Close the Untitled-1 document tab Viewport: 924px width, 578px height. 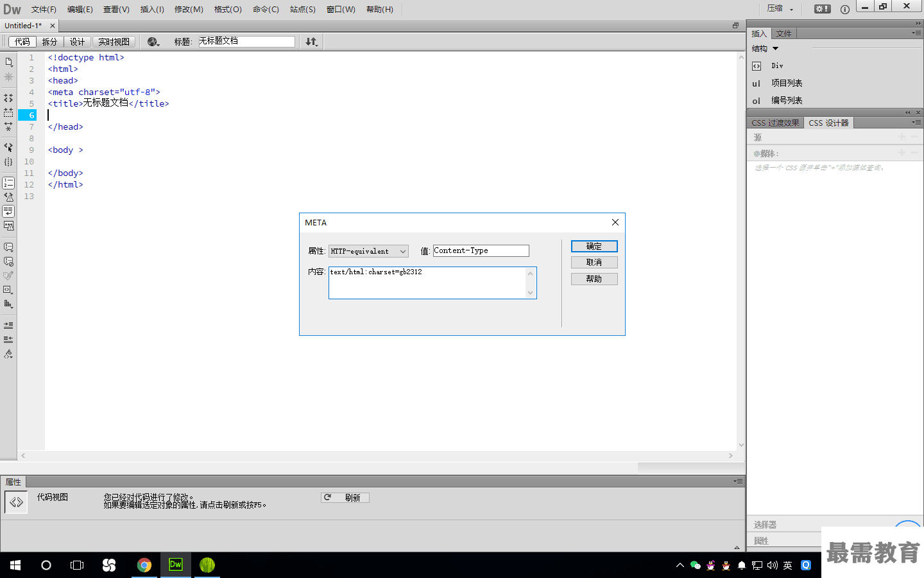[x=53, y=26]
